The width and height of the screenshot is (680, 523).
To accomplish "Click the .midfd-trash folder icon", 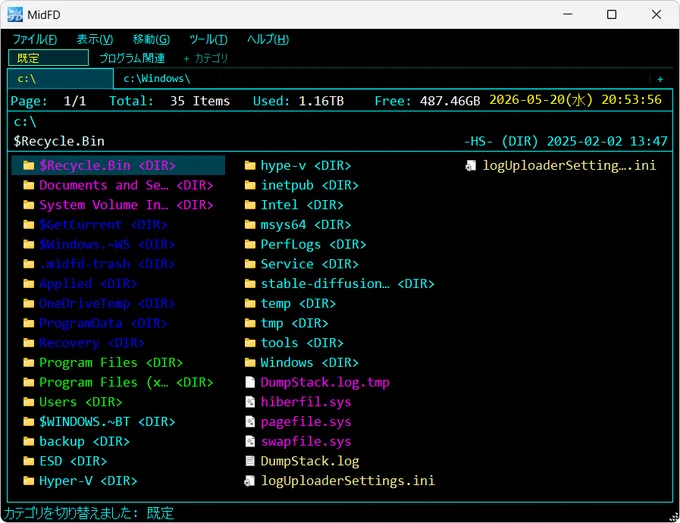I will (29, 264).
